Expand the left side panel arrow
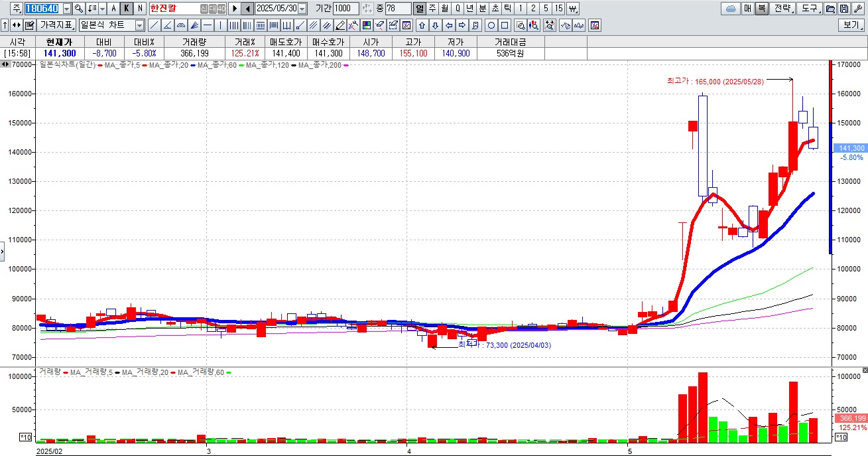 click(3, 252)
